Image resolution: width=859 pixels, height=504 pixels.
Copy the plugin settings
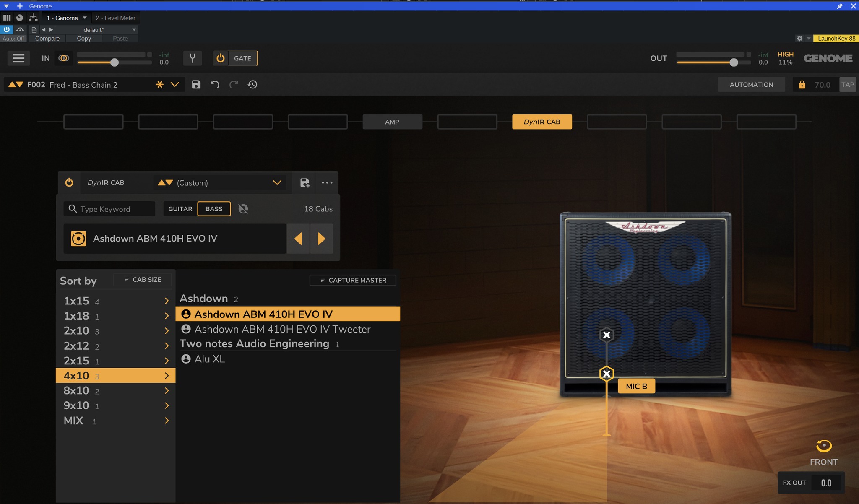84,39
